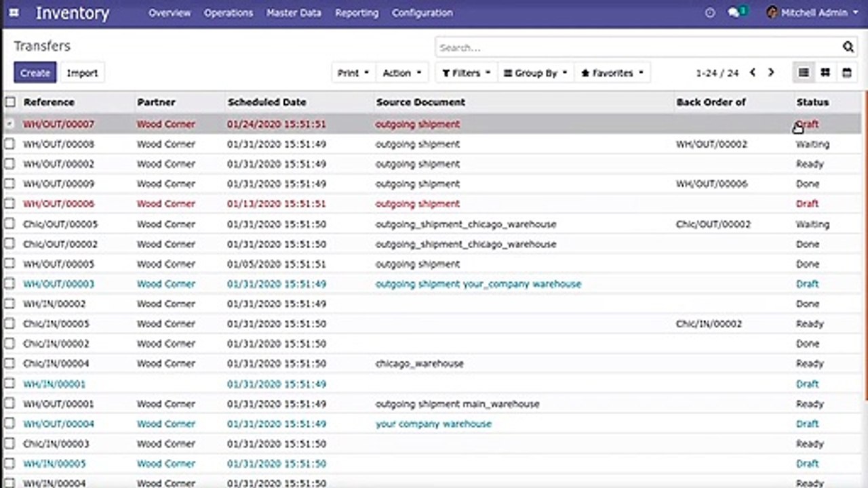Sort by Back Order of header
868x488 pixels.
click(x=711, y=102)
